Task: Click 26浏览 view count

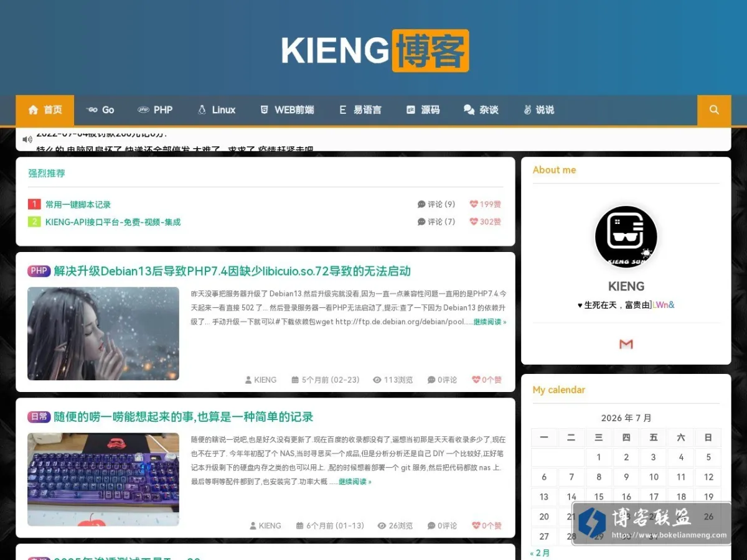Action: click(395, 526)
